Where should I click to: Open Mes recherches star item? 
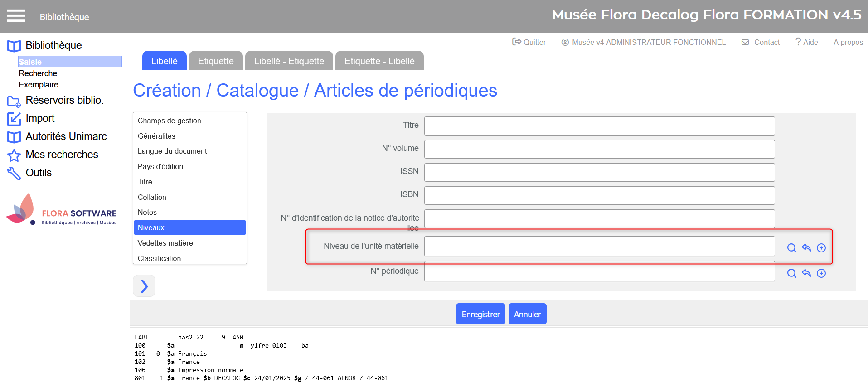point(61,155)
